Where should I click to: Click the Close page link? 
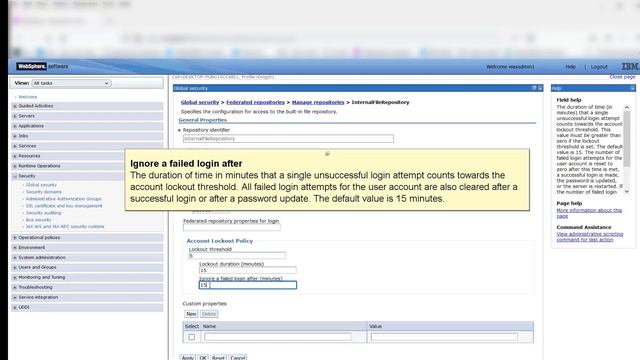[622, 77]
